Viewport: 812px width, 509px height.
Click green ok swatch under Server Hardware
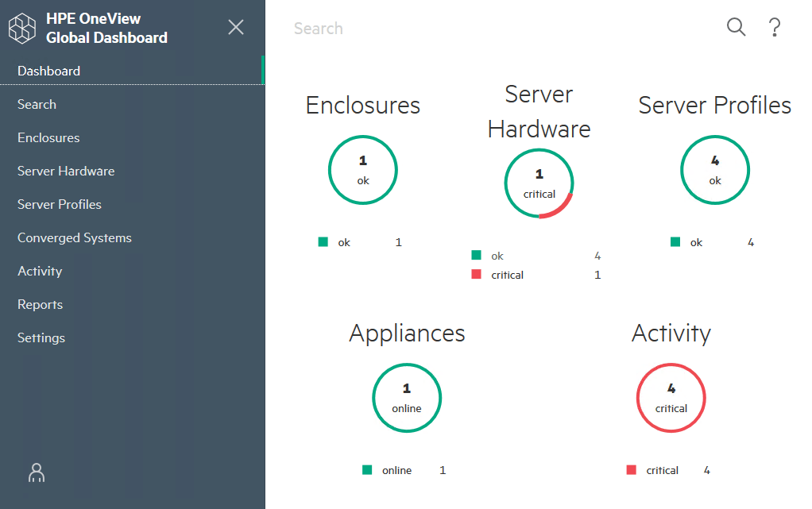point(477,255)
